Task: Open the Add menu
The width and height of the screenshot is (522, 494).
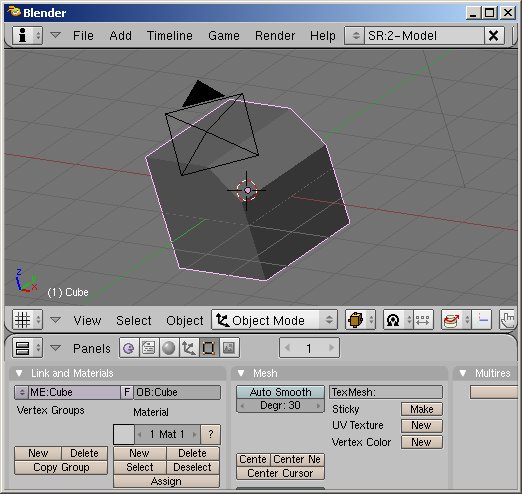Action: [121, 35]
